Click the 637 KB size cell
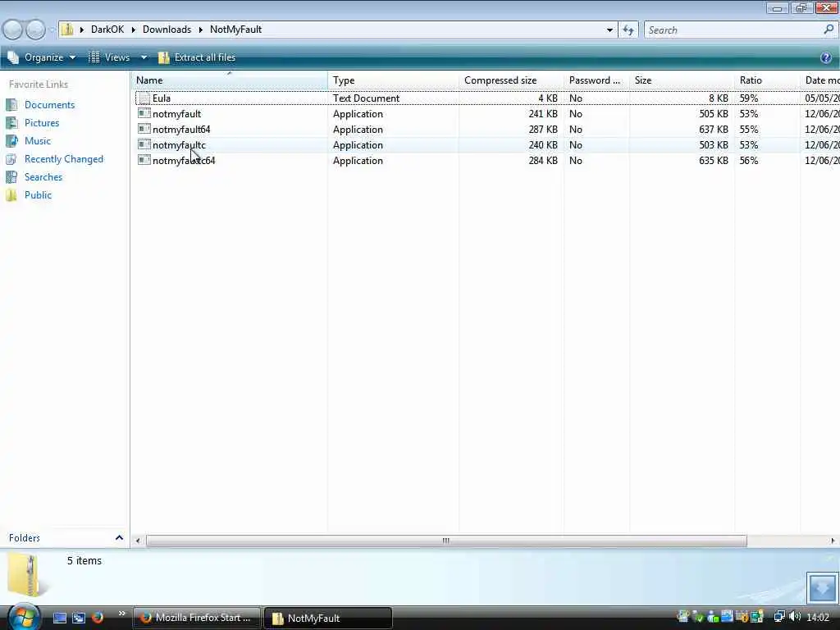The height and width of the screenshot is (630, 840). point(713,129)
